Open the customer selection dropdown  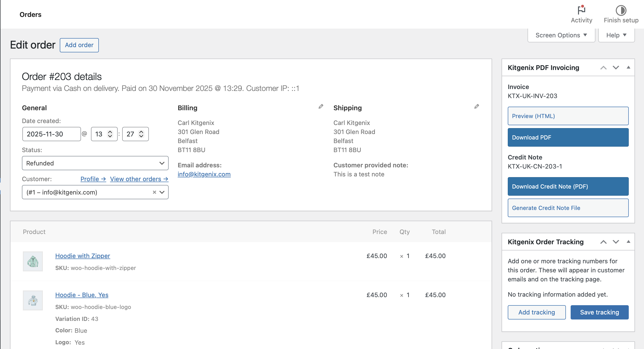[162, 192]
